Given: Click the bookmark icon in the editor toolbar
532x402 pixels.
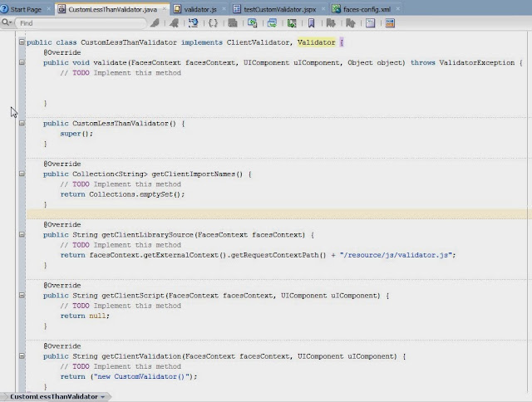Looking at the screenshot, I should [311, 23].
